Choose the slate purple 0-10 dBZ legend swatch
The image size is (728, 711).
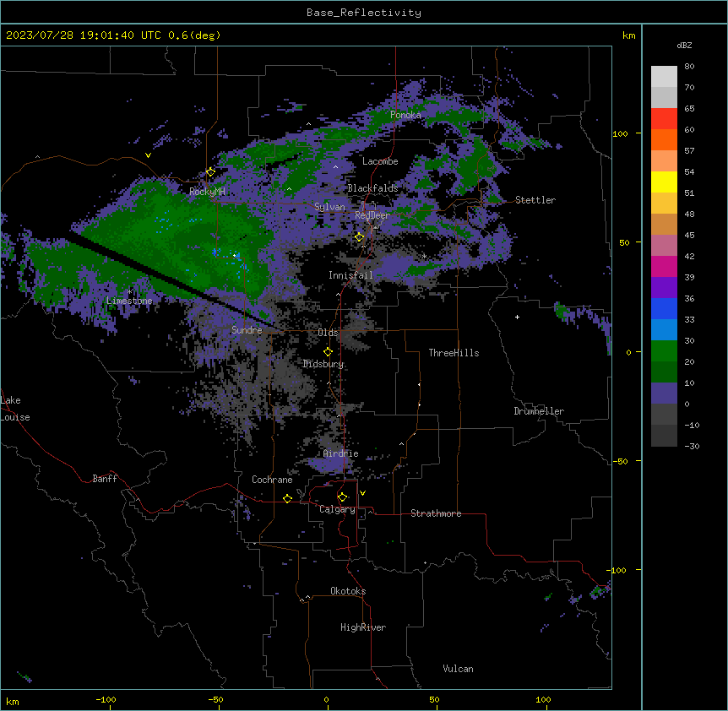click(664, 393)
